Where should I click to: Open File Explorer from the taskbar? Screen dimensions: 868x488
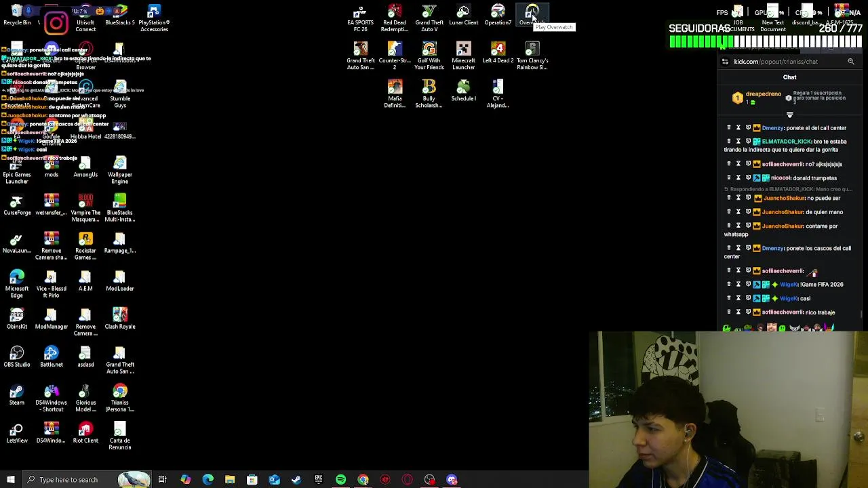pyautogui.click(x=230, y=480)
